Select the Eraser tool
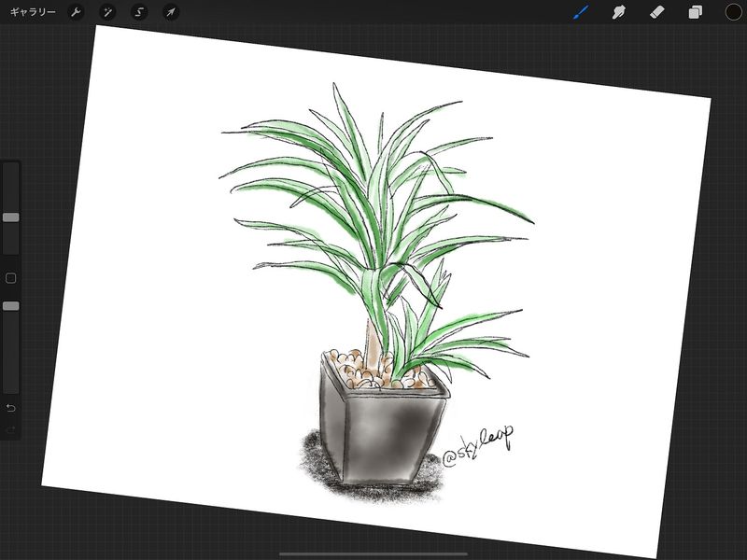This screenshot has width=747, height=560. click(x=656, y=12)
